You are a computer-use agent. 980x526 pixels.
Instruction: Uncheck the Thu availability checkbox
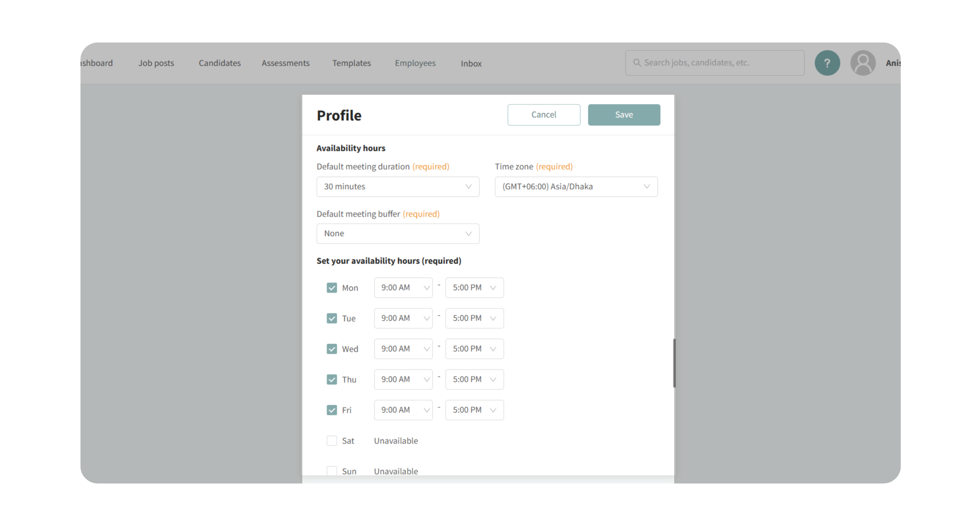tap(332, 380)
